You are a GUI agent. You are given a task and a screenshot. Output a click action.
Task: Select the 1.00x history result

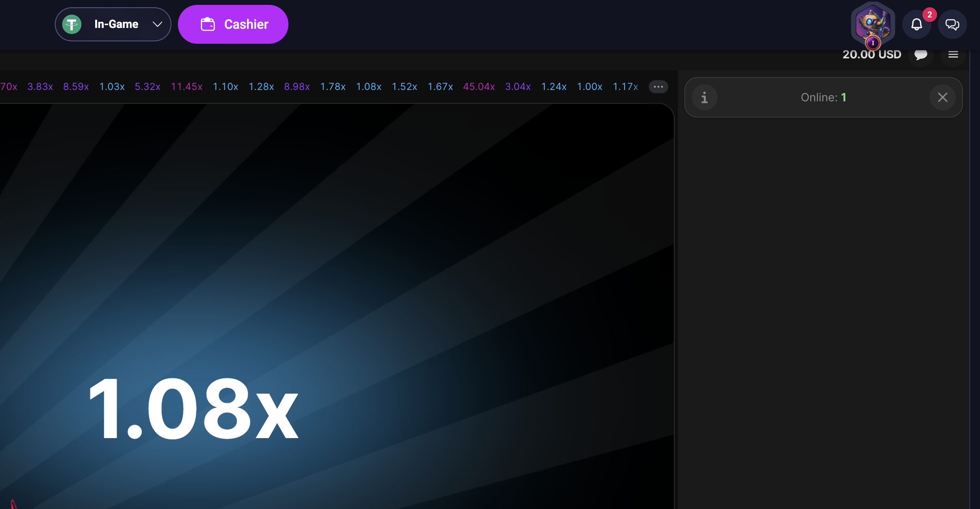click(x=590, y=87)
